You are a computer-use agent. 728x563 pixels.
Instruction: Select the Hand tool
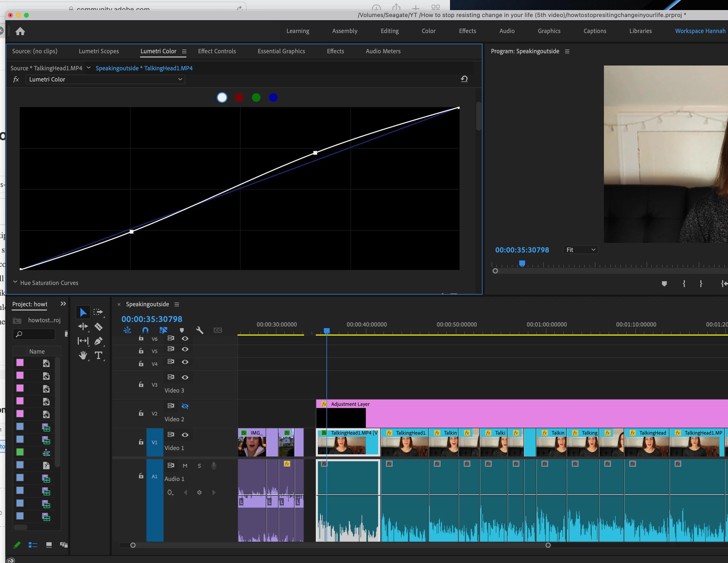pos(83,355)
